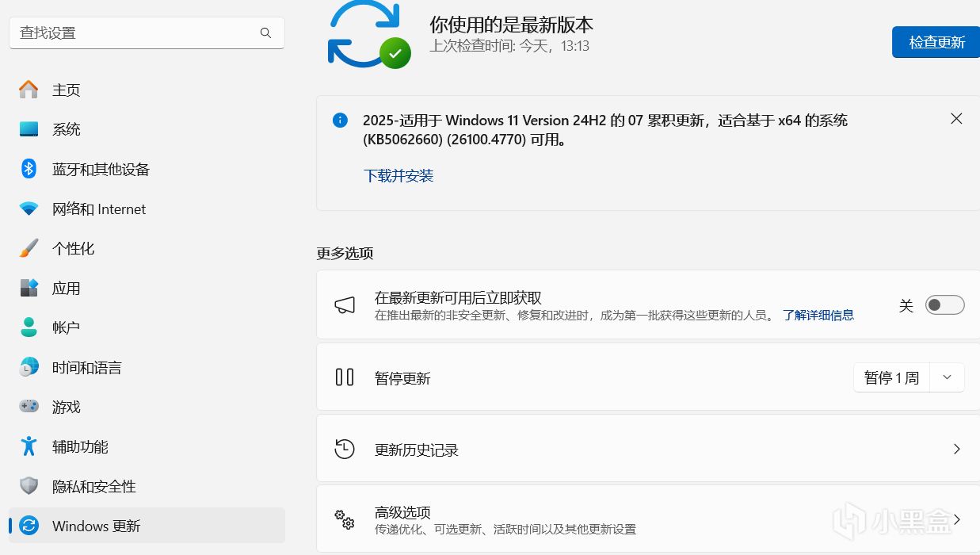Click the 查找设置 search field

tap(147, 33)
